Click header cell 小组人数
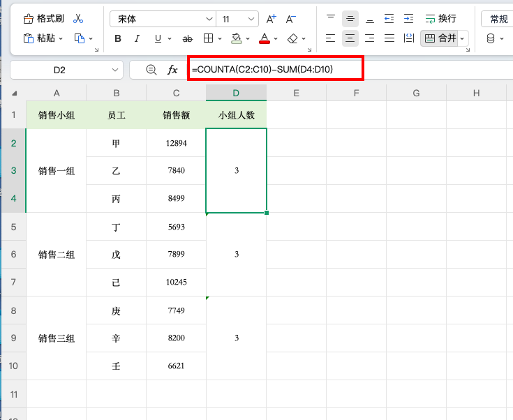513x420 pixels. 236,115
